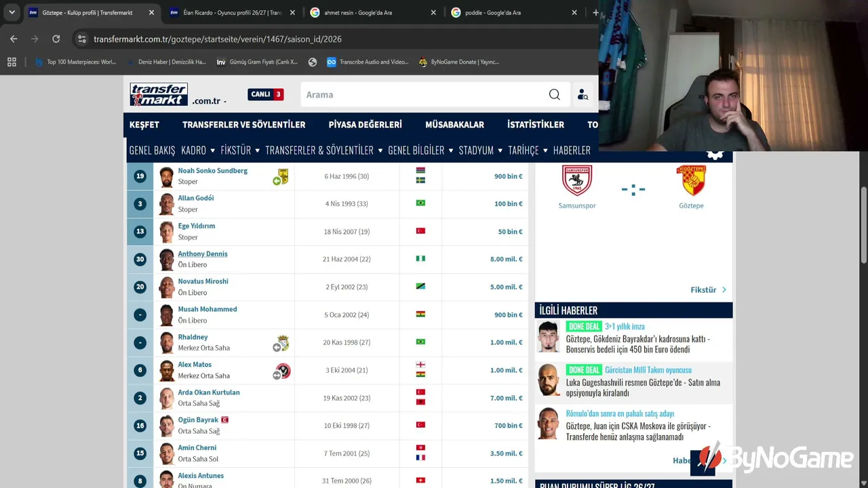This screenshot has width=868, height=488.
Task: Read Luka Gugeshashvili loan news headline
Action: (x=643, y=388)
